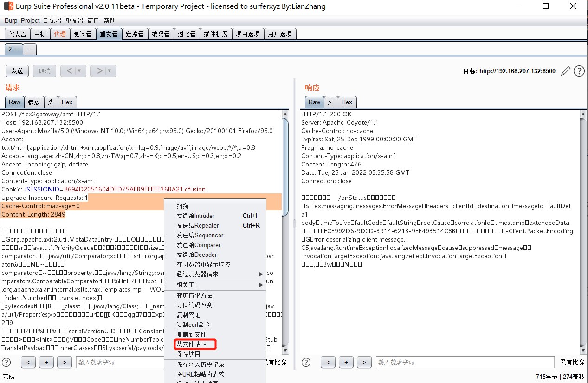Viewport: 588px width, 383px height.
Task: Choose 在浏览器中显示响应 menu item
Action: (215, 264)
